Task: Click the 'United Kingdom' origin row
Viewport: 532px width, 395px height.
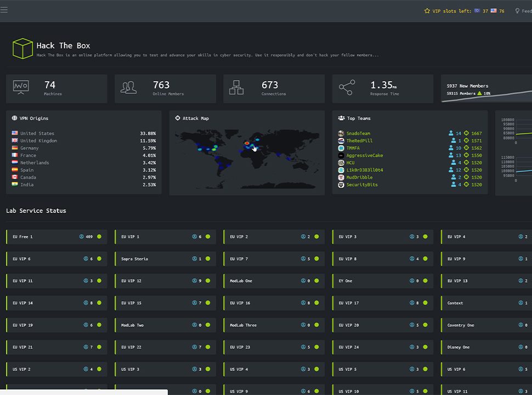Action: [84, 141]
